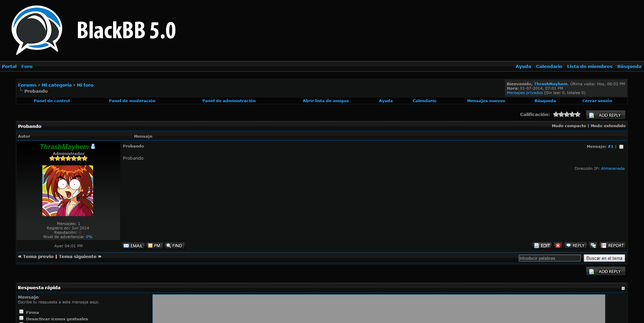Delete the post with red X icon

558,246
